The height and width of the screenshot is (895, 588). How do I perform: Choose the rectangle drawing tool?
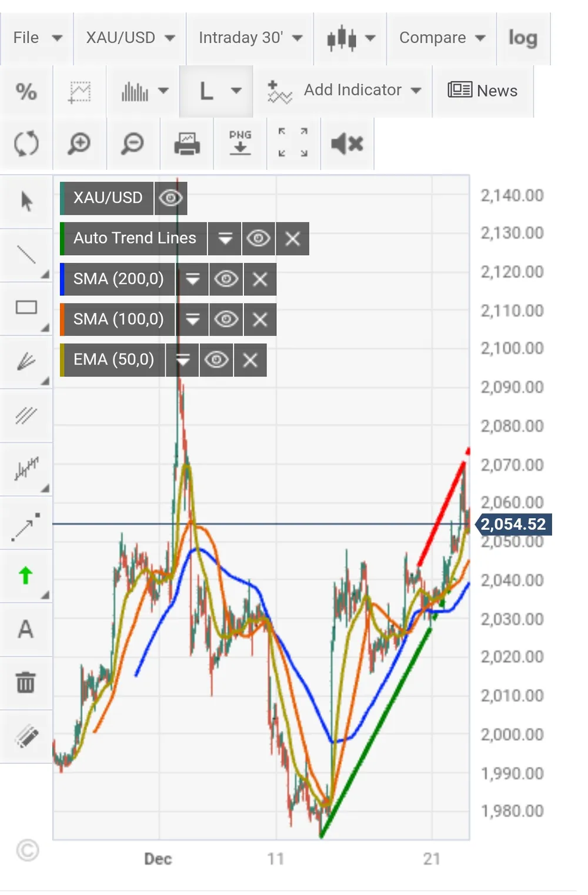[26, 308]
